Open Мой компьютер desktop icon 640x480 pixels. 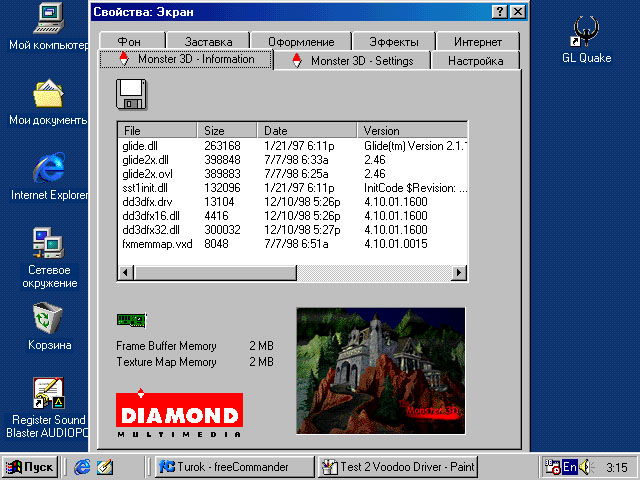(x=49, y=19)
